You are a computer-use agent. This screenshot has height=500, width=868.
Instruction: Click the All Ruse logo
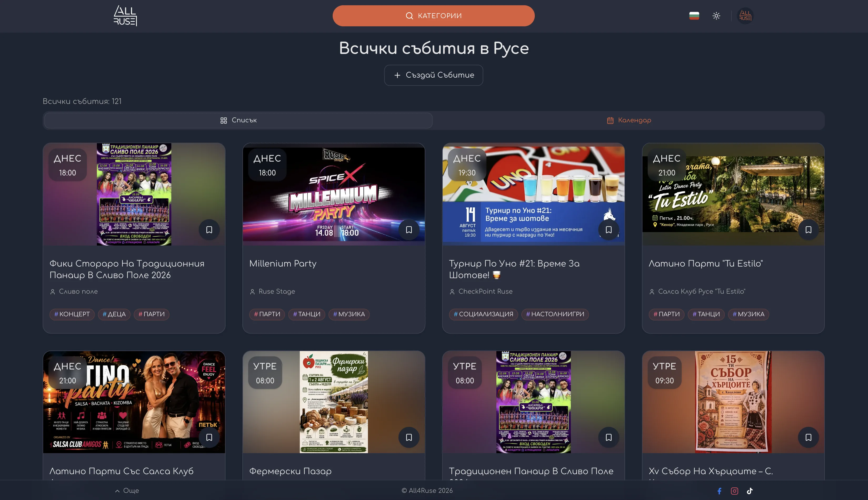[x=125, y=16]
